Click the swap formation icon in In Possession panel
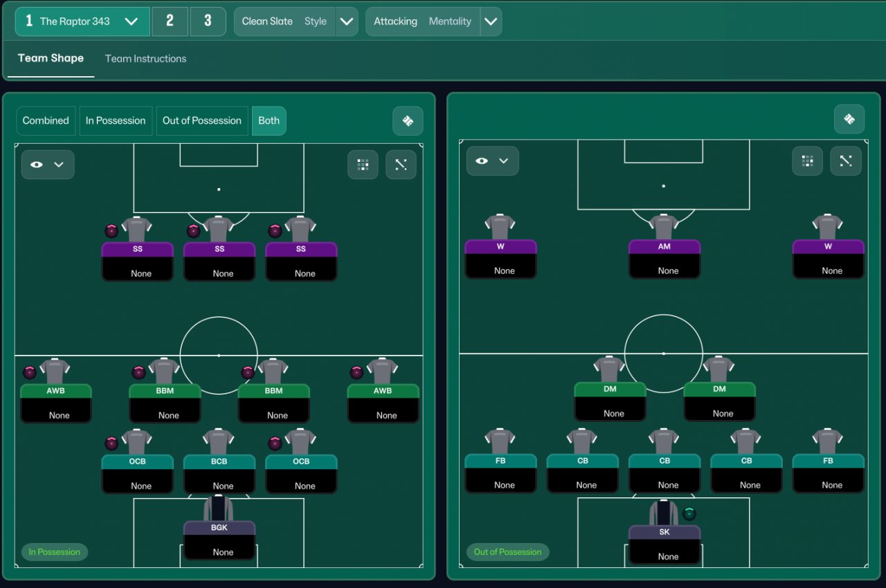 click(408, 121)
